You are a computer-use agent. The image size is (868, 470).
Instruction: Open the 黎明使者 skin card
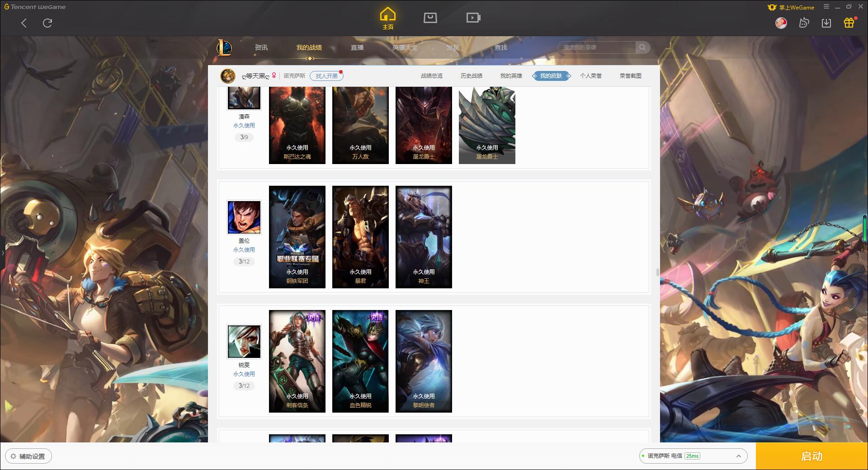(424, 361)
